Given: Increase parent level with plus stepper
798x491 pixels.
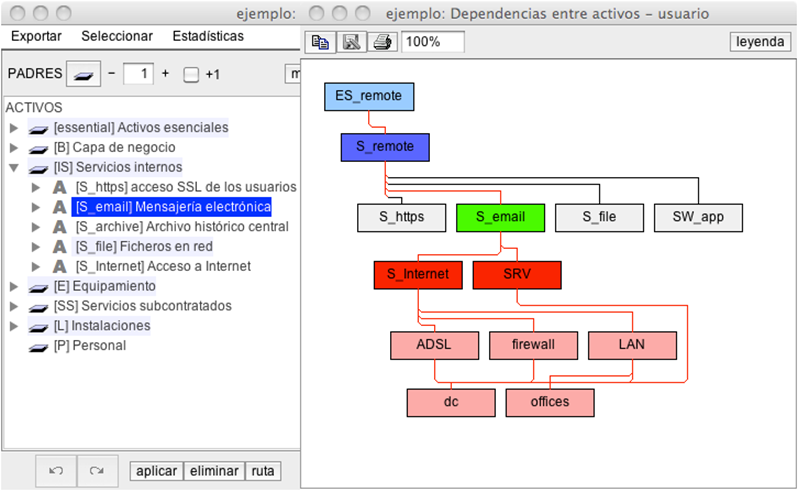Looking at the screenshot, I should [166, 74].
